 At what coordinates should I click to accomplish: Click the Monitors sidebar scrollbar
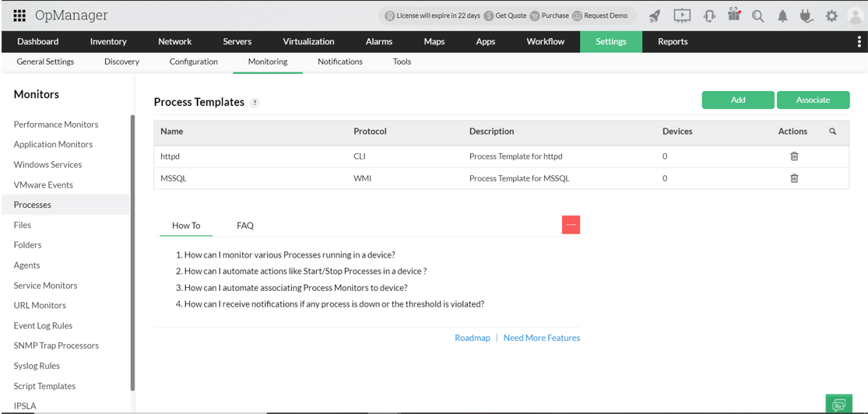tap(132, 252)
